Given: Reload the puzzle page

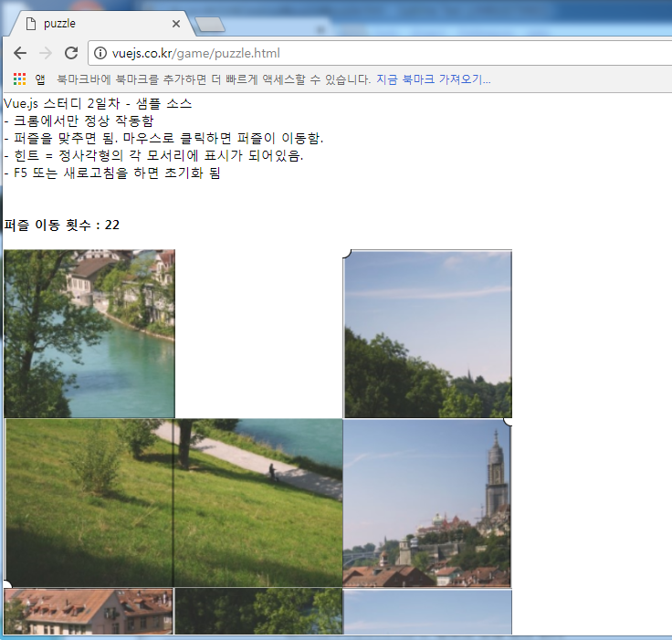Looking at the screenshot, I should pos(71,53).
